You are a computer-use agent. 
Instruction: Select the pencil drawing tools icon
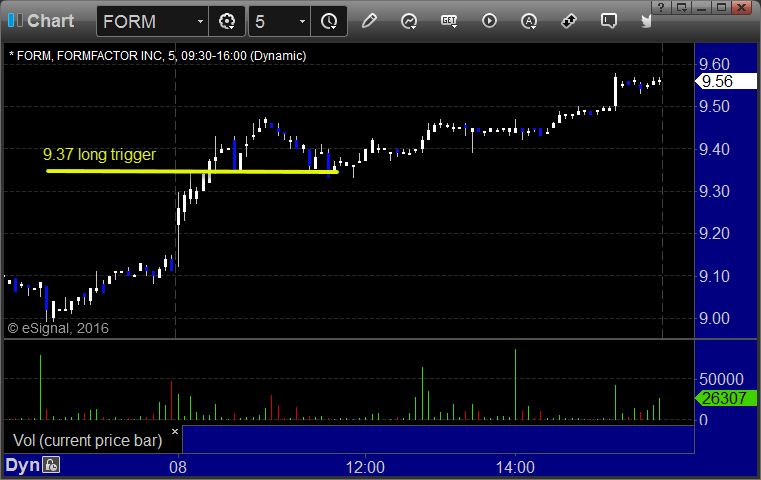click(x=369, y=21)
